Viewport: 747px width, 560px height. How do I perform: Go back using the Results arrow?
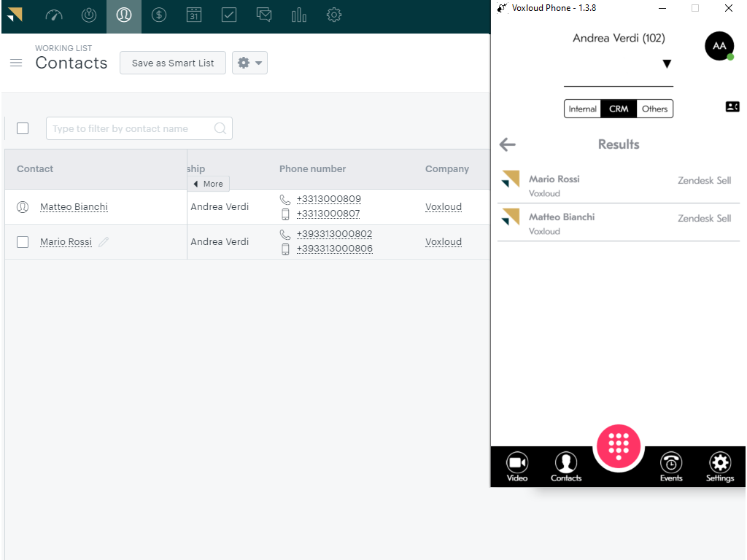(508, 144)
